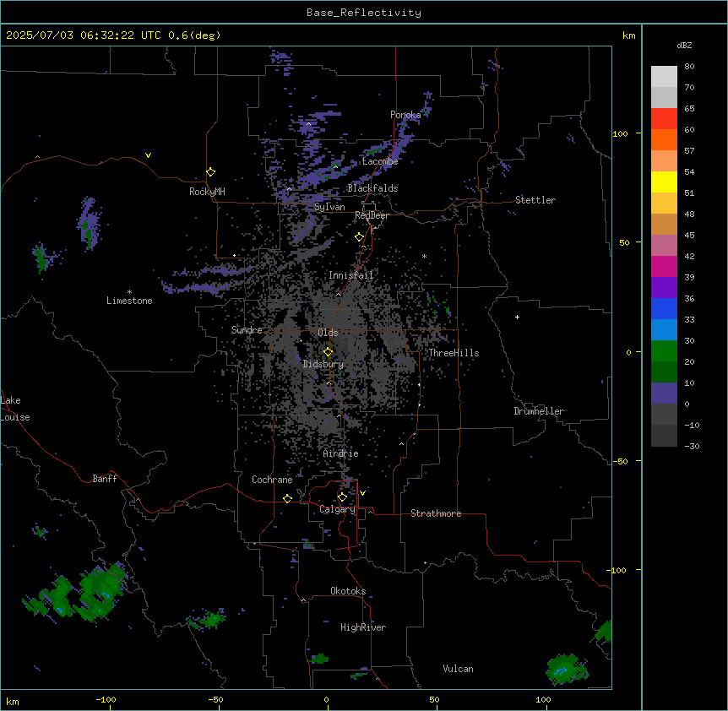The width and height of the screenshot is (728, 711).
Task: Pick the red 65-60 dBZ legend color
Action: [664, 119]
